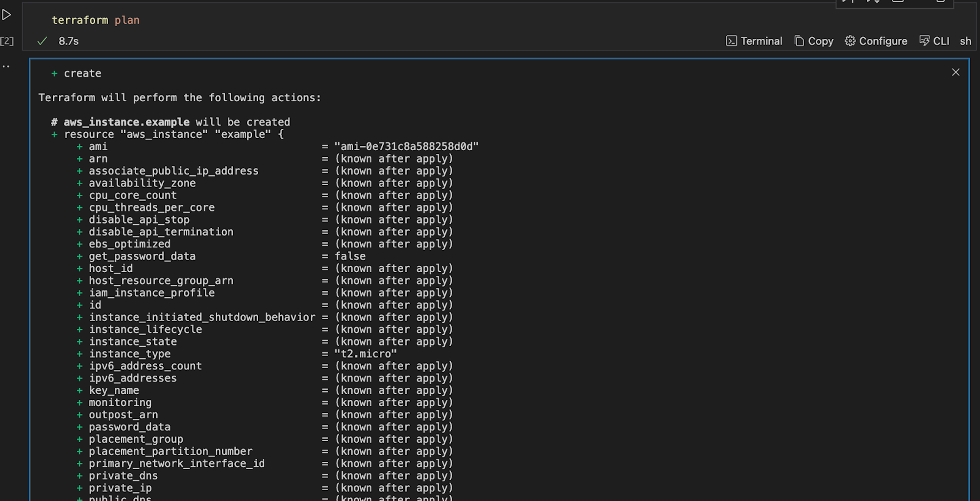This screenshot has height=501, width=980.
Task: Run the terraform plan cell
Action: pos(7,15)
